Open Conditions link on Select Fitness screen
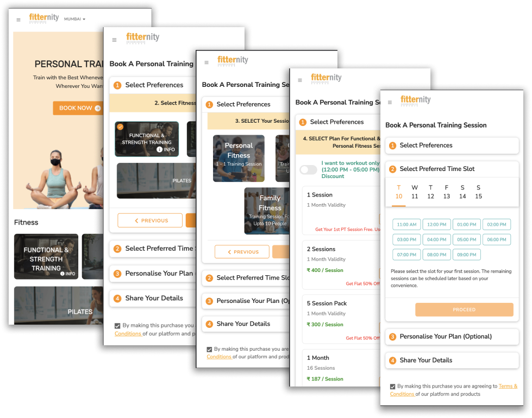 click(128, 334)
